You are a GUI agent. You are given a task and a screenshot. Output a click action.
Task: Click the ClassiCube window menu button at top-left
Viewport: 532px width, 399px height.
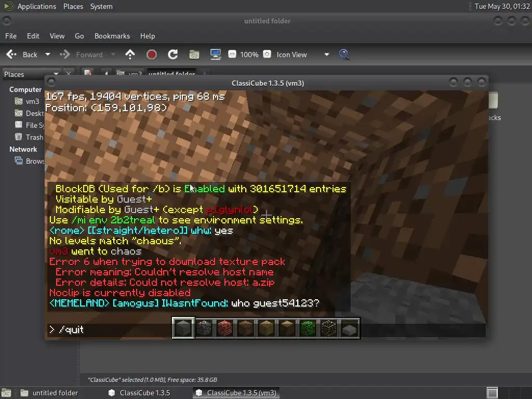pos(51,83)
